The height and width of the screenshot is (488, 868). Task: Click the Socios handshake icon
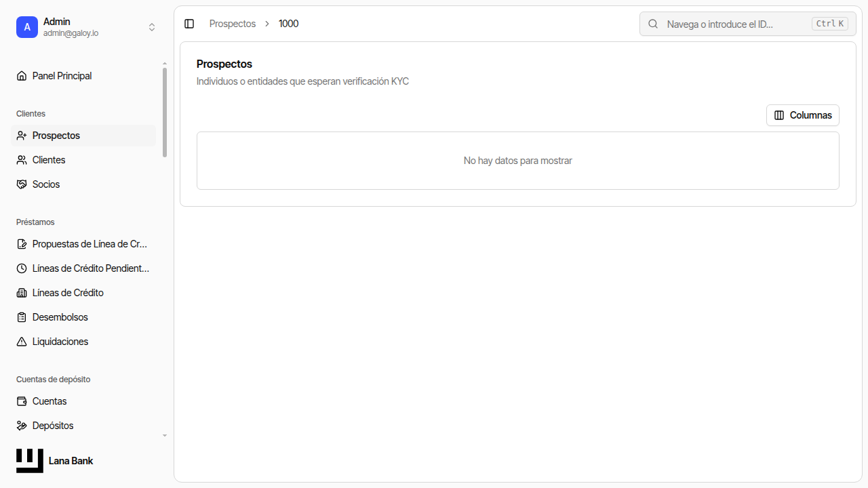pyautogui.click(x=22, y=184)
